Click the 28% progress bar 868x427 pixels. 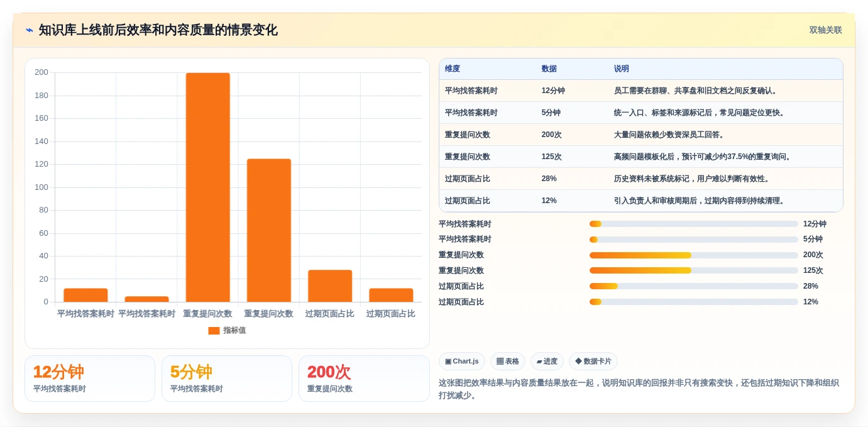[x=694, y=287]
